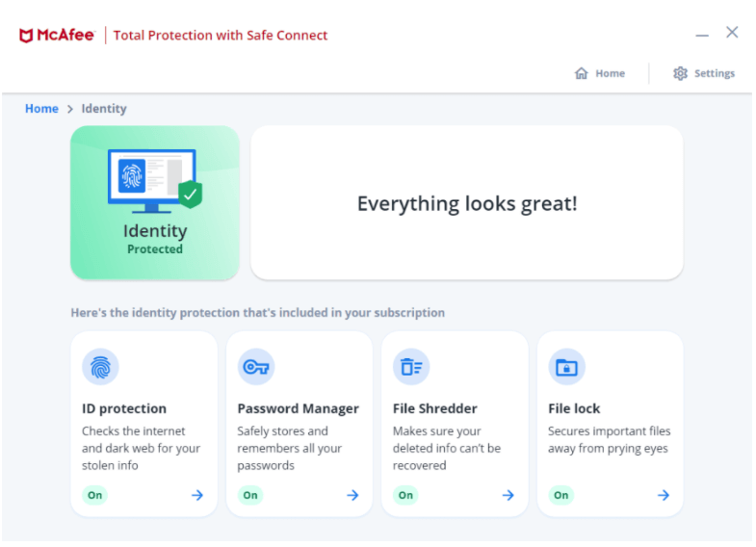Image resolution: width=756 pixels, height=547 pixels.
Task: Open Settings via the gear icon
Action: click(680, 73)
